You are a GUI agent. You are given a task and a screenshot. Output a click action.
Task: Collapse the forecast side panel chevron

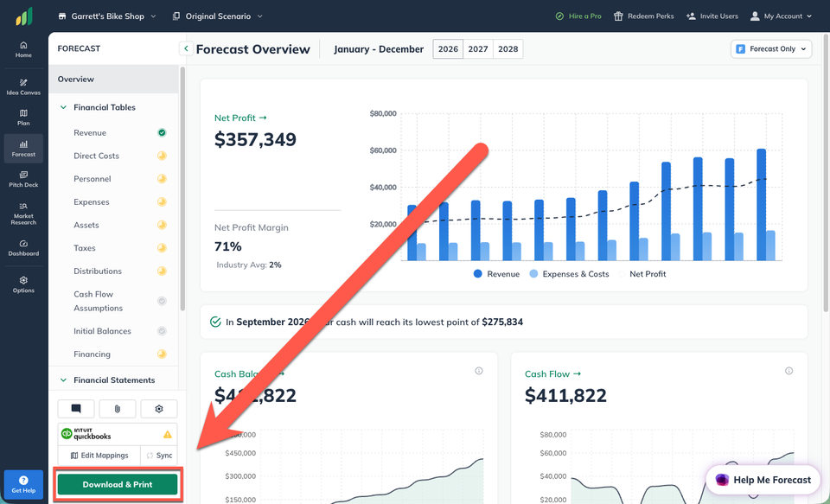click(186, 48)
